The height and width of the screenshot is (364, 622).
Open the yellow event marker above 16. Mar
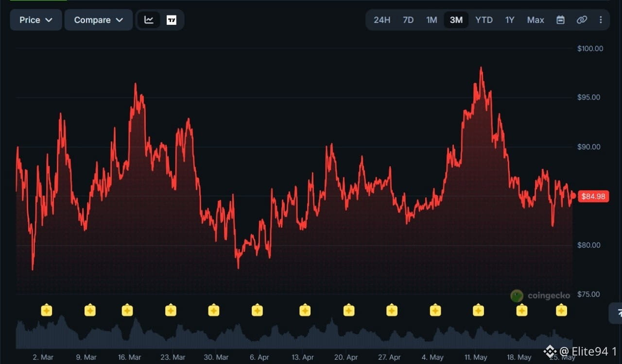click(x=127, y=310)
